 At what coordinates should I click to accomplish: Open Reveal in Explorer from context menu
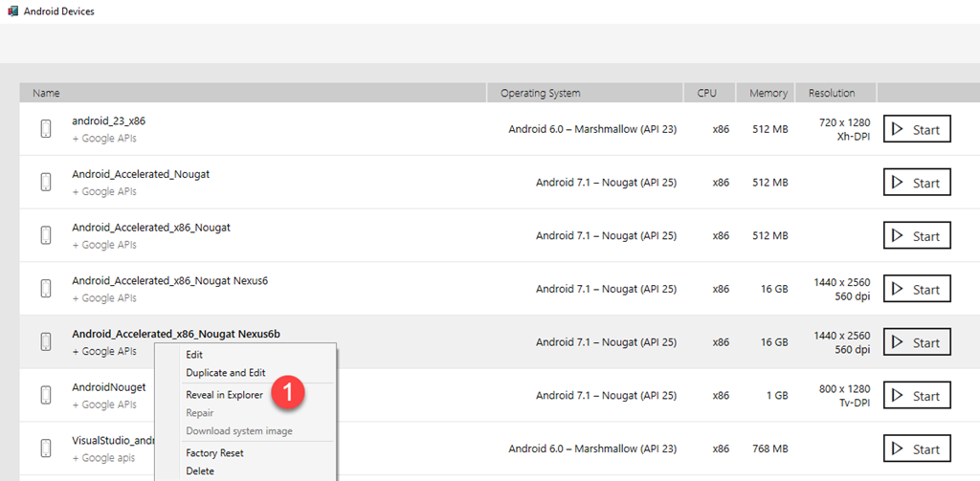click(224, 395)
